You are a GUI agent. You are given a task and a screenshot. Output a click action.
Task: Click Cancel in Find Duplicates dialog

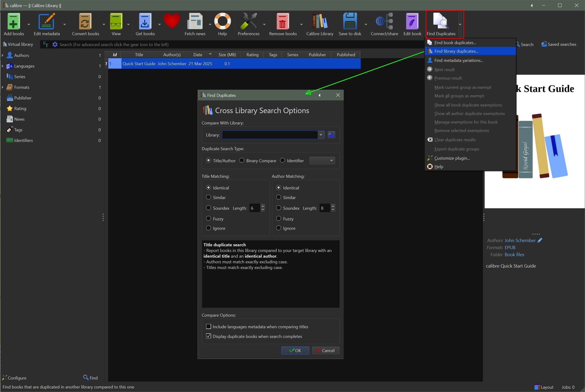click(x=325, y=350)
